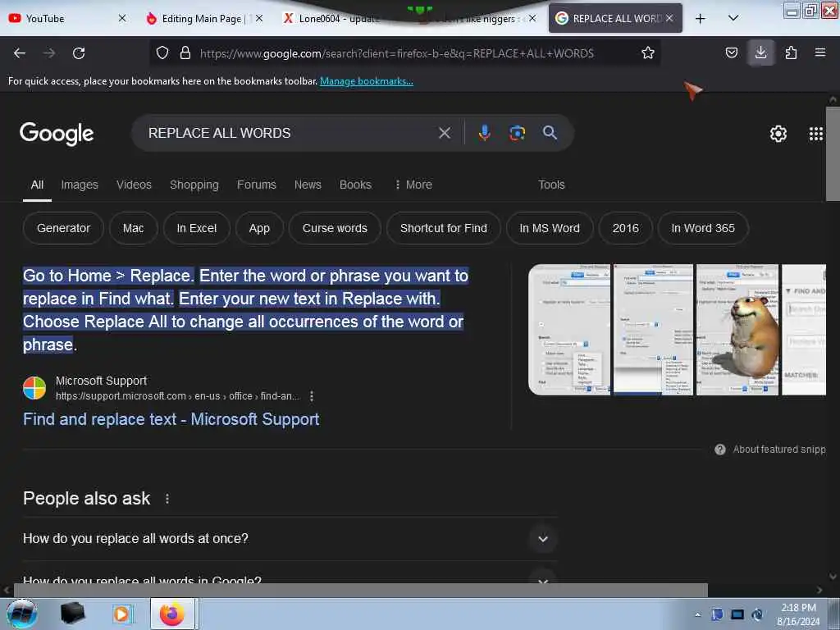Image resolution: width=840 pixels, height=630 pixels.
Task: List all tabs with the chevron
Action: (x=733, y=18)
